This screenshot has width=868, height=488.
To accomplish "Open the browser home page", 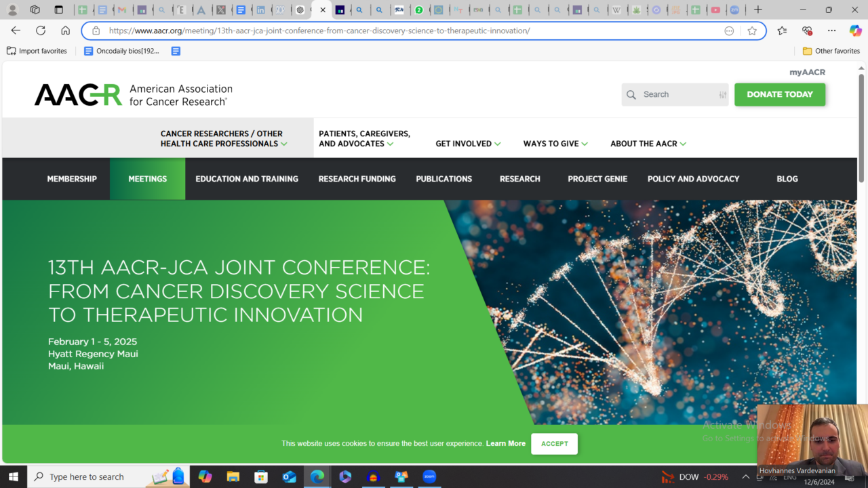I will 65,30.
